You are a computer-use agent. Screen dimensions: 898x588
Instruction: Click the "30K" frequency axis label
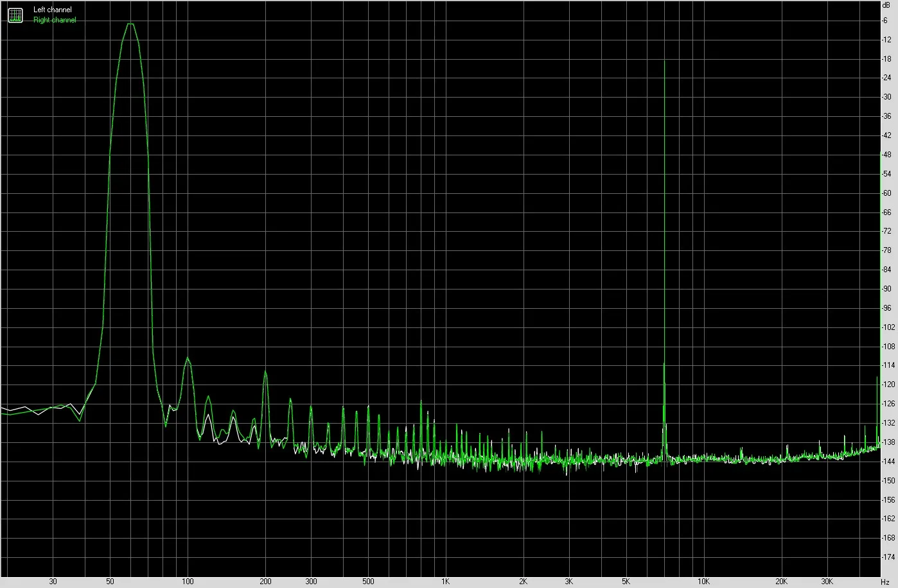[827, 582]
